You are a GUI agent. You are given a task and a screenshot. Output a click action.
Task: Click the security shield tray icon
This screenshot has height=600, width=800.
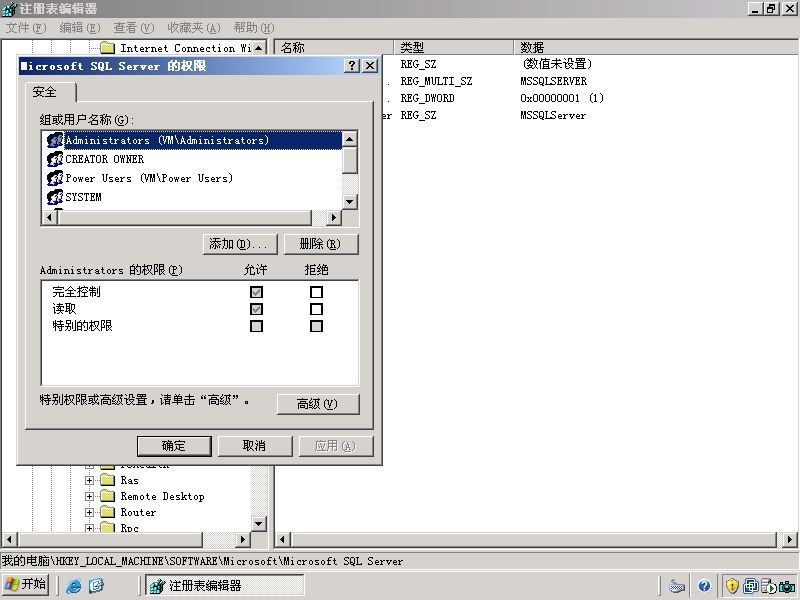[x=732, y=586]
